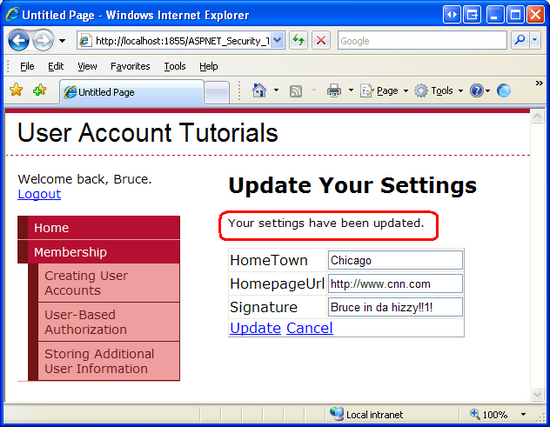Open the Page toolbar dropdown

click(x=384, y=91)
